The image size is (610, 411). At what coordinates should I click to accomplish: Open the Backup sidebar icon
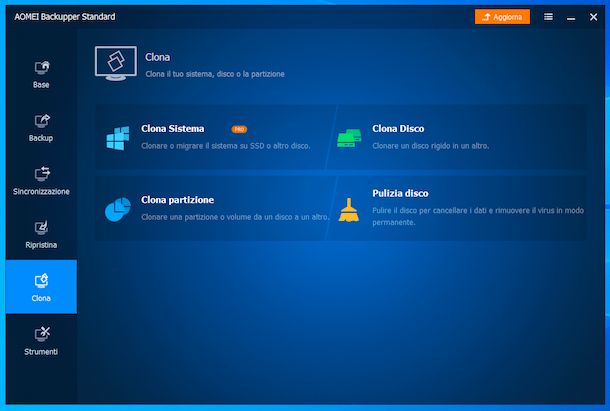point(42,121)
